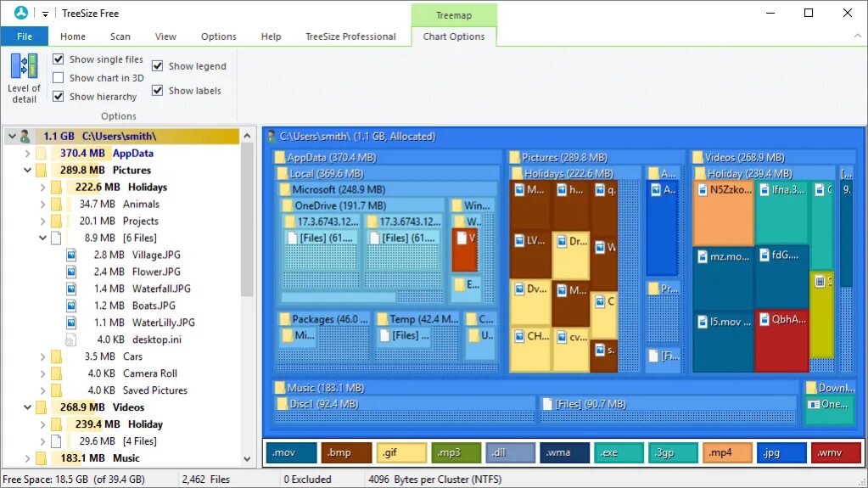Select the fdG video tile in treemap
Viewport: 868px width, 488px height.
tap(781, 278)
